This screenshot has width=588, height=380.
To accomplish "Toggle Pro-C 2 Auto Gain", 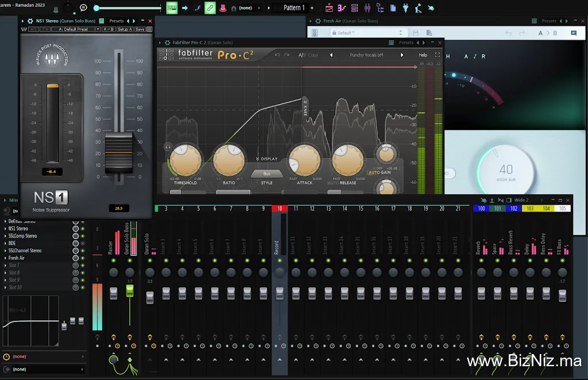I will (x=379, y=172).
